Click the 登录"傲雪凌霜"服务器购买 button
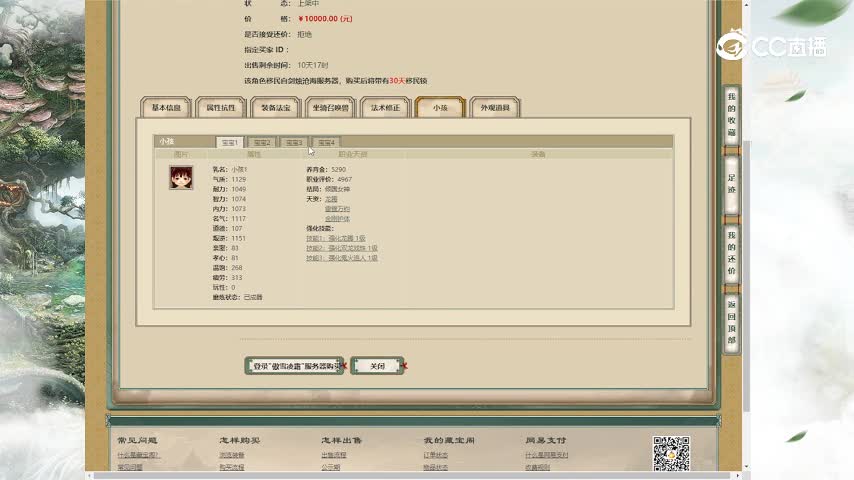This screenshot has height=480, width=854. point(294,366)
